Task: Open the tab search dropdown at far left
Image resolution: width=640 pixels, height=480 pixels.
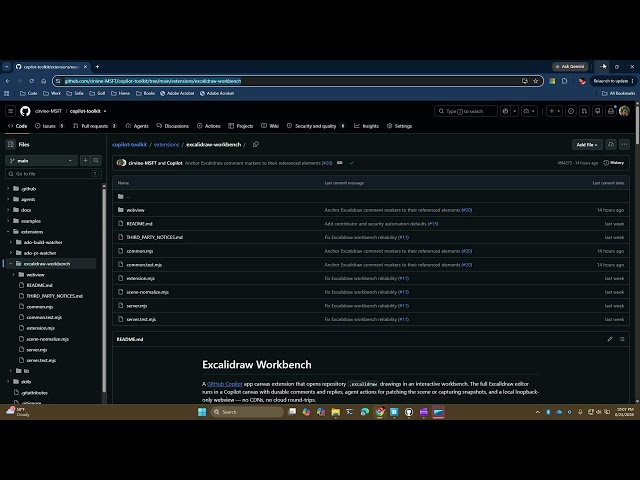Action: (7, 67)
